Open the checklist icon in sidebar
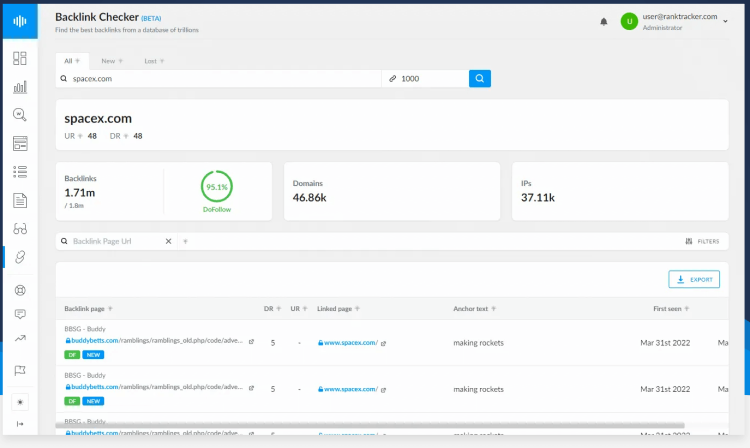This screenshot has width=750, height=448. 20,172
